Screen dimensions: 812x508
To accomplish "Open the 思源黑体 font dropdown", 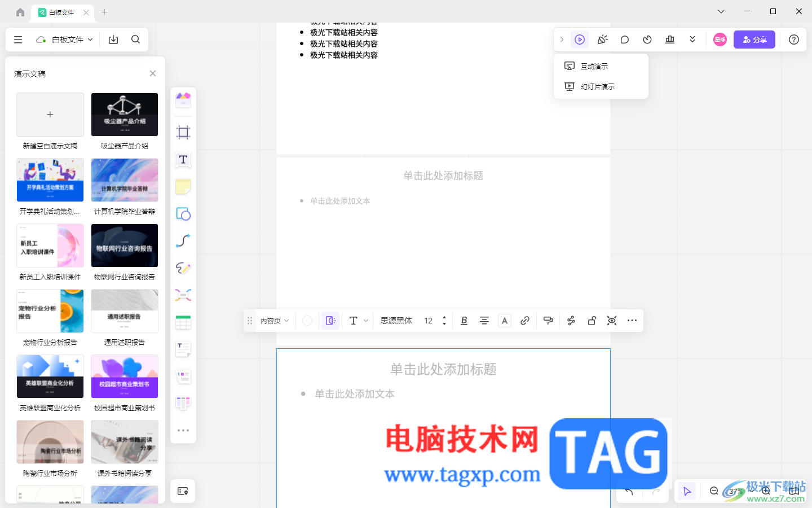I will (x=396, y=321).
